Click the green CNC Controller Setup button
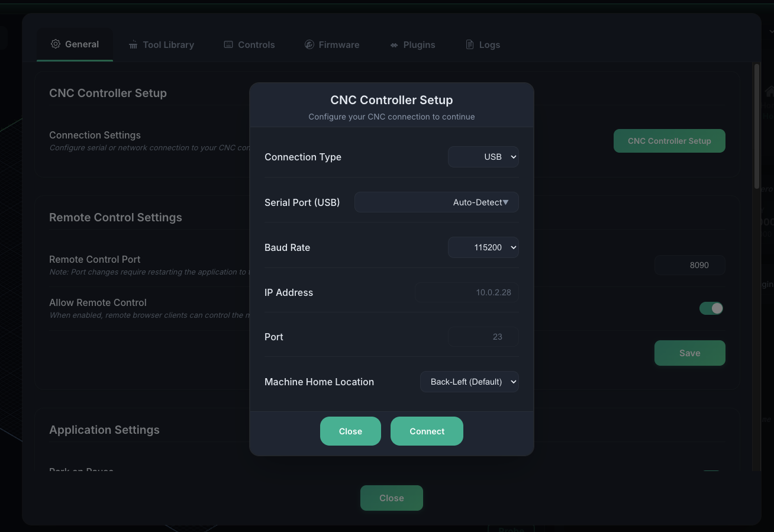 [x=669, y=141]
